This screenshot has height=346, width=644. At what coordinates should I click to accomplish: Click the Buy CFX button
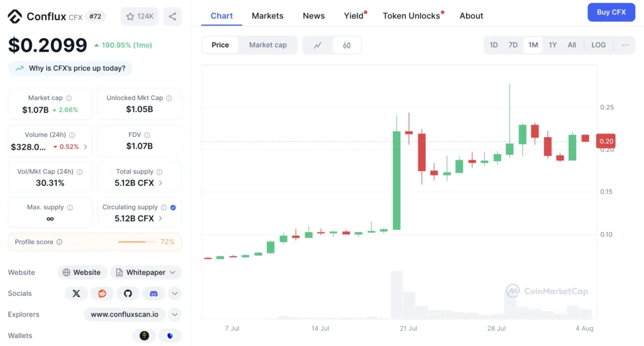coord(611,13)
